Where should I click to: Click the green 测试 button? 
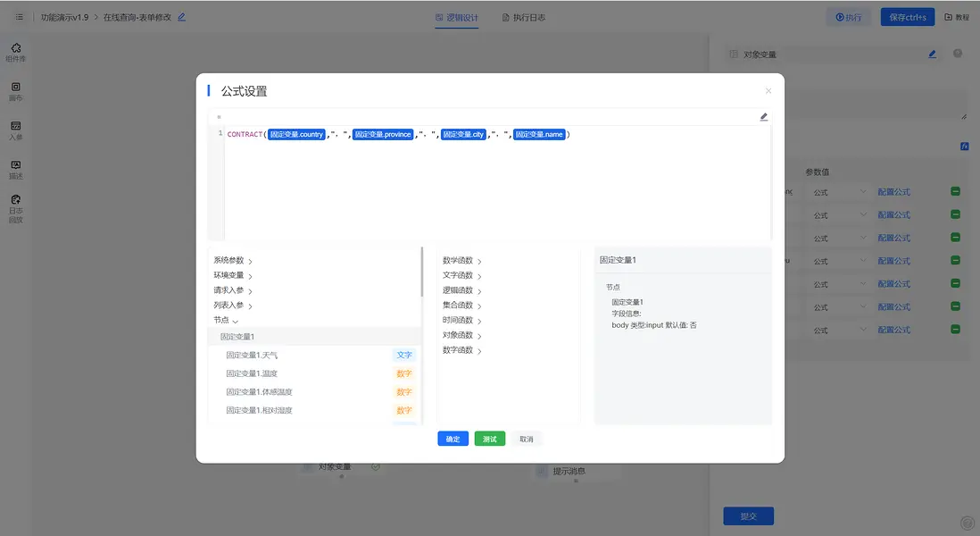(x=489, y=439)
